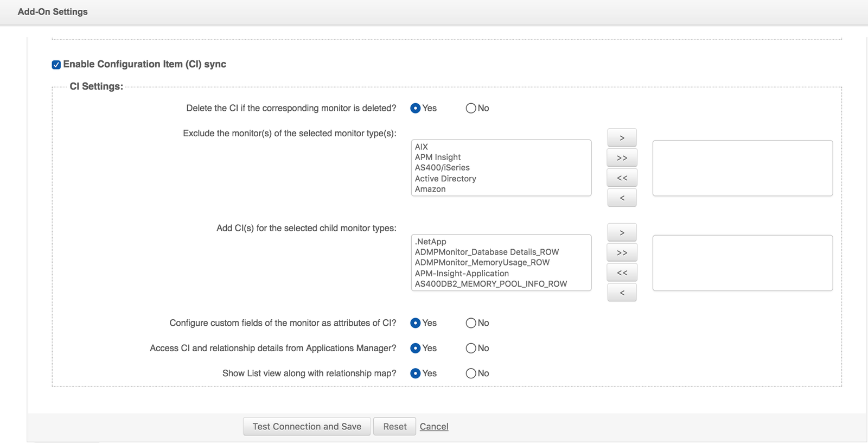Move all monitor types right with >> button

tap(622, 158)
